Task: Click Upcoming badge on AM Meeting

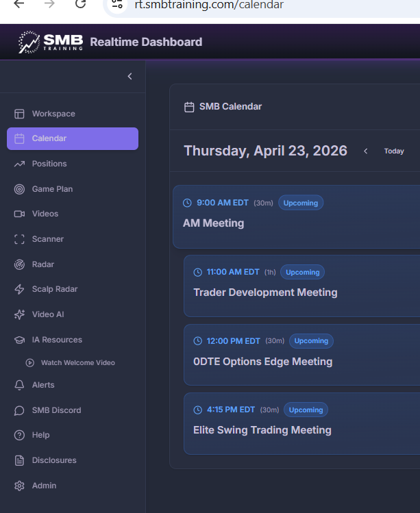Action: (x=301, y=203)
